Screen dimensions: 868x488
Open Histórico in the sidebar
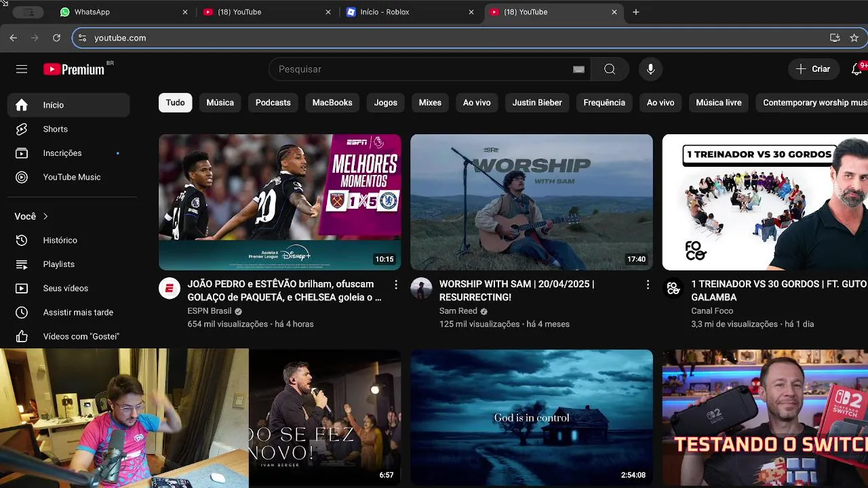coord(68,240)
